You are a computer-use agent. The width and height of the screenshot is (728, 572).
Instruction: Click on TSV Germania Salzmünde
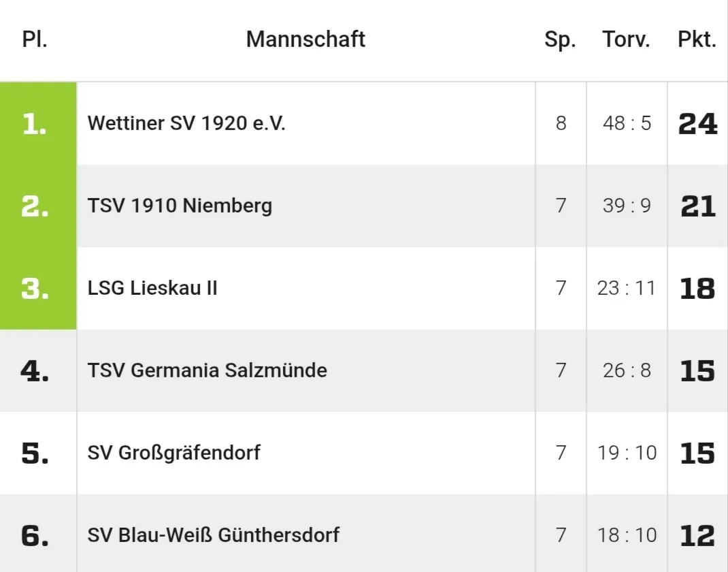point(207,370)
